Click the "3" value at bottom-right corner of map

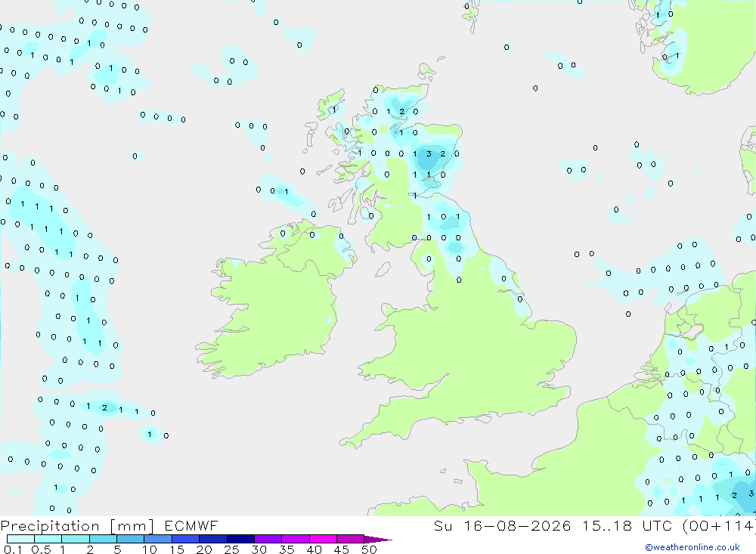point(751,494)
